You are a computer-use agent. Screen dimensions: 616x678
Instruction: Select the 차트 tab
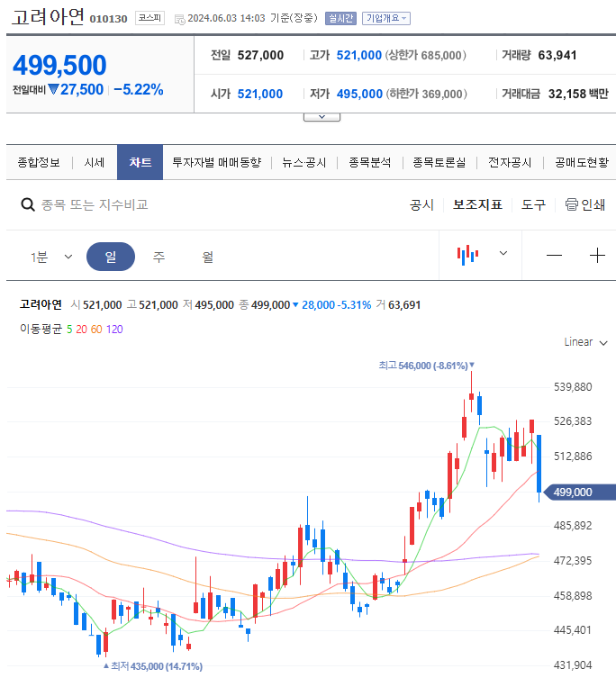tap(140, 162)
